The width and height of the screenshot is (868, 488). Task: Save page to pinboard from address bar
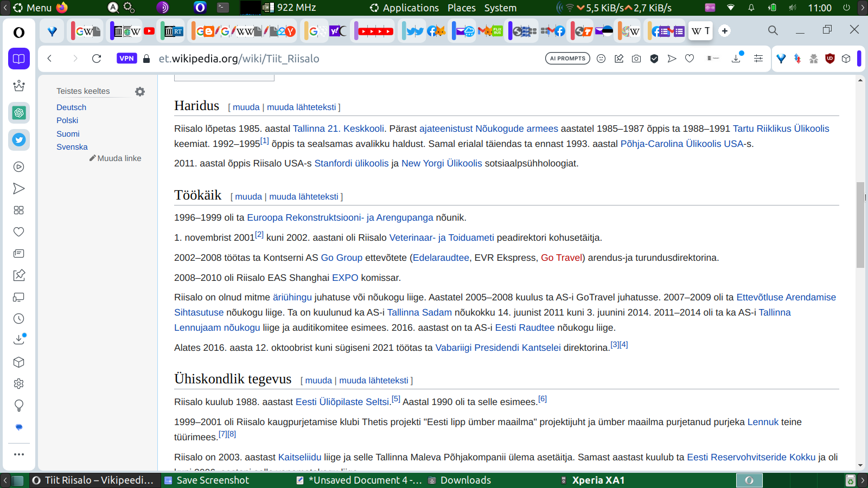point(619,59)
